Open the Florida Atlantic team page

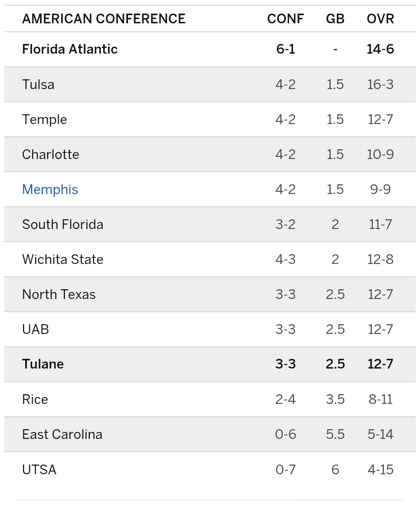point(70,49)
